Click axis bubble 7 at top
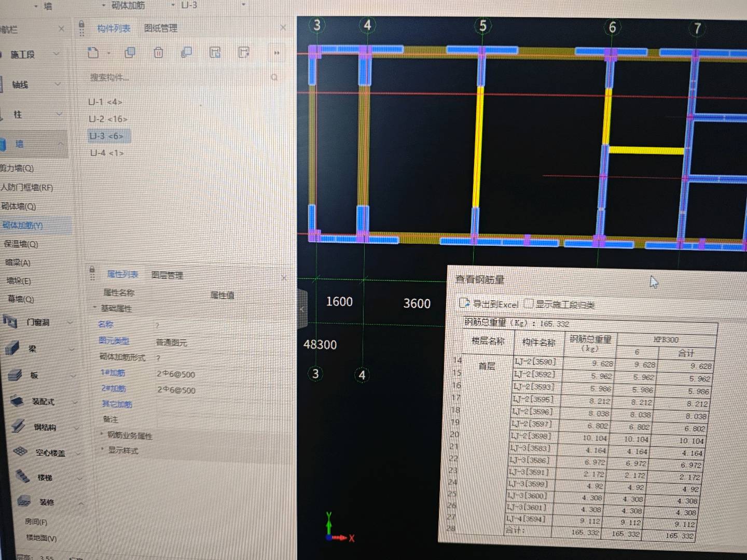747x560 pixels. (x=697, y=28)
